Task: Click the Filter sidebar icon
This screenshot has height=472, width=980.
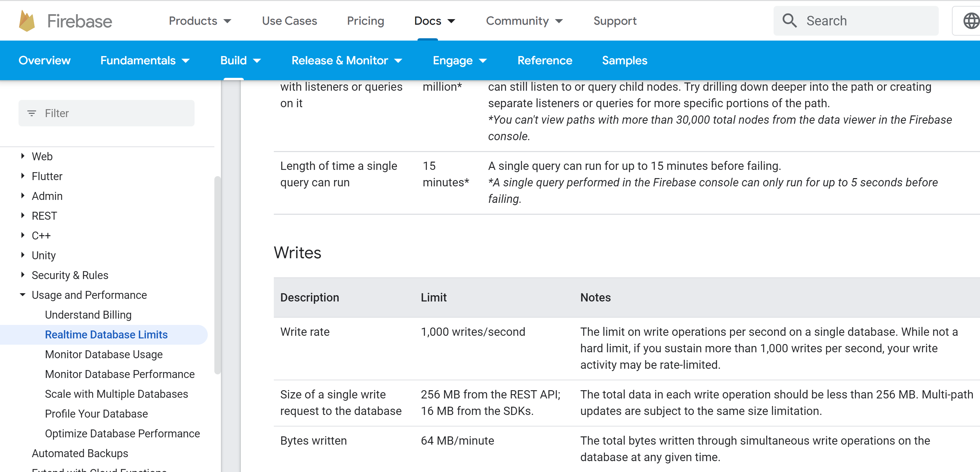Action: point(32,113)
